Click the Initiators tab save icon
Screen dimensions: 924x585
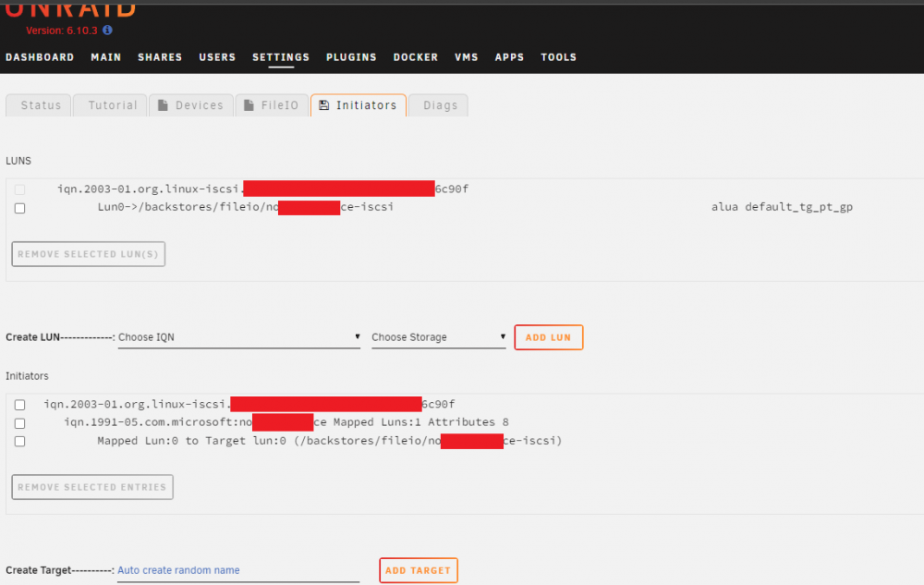323,105
